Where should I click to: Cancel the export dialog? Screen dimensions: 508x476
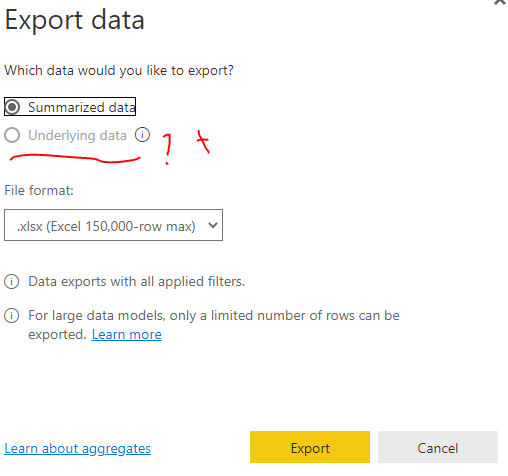438,447
